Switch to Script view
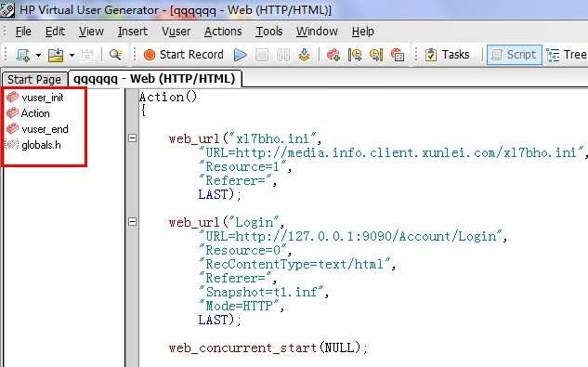The image size is (588, 367). point(514,55)
